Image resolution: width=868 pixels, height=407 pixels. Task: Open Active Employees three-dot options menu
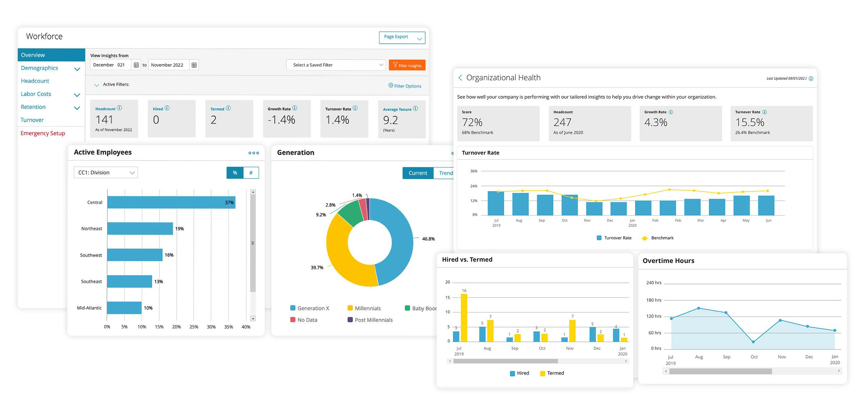pyautogui.click(x=254, y=153)
